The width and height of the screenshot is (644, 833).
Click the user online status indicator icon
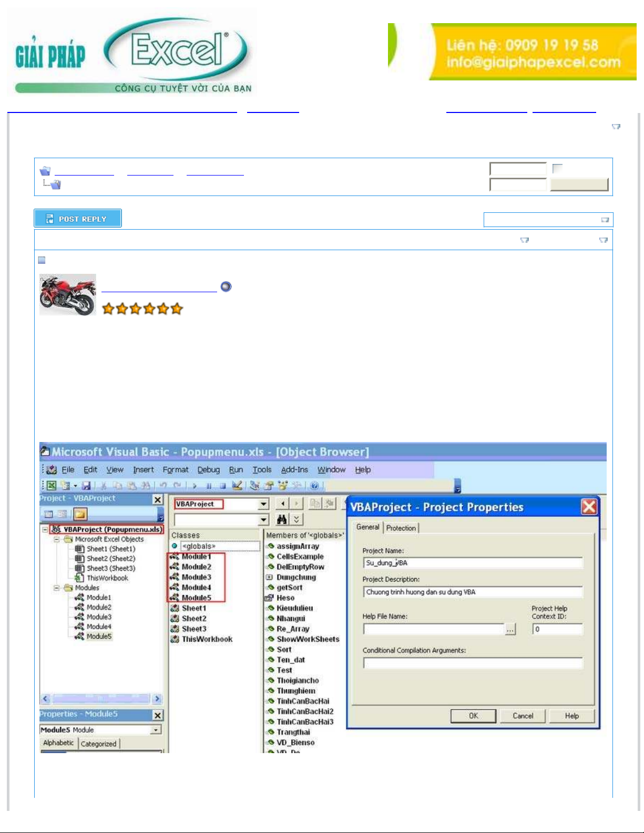click(226, 286)
